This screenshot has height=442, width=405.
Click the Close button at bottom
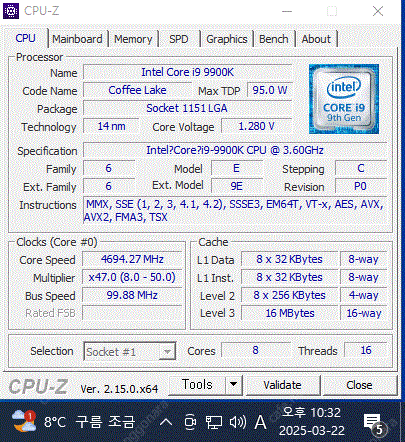coord(359,385)
